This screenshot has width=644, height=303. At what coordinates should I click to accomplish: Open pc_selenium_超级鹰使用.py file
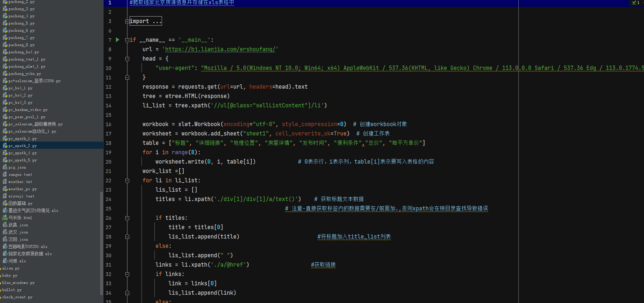pyautogui.click(x=36, y=124)
